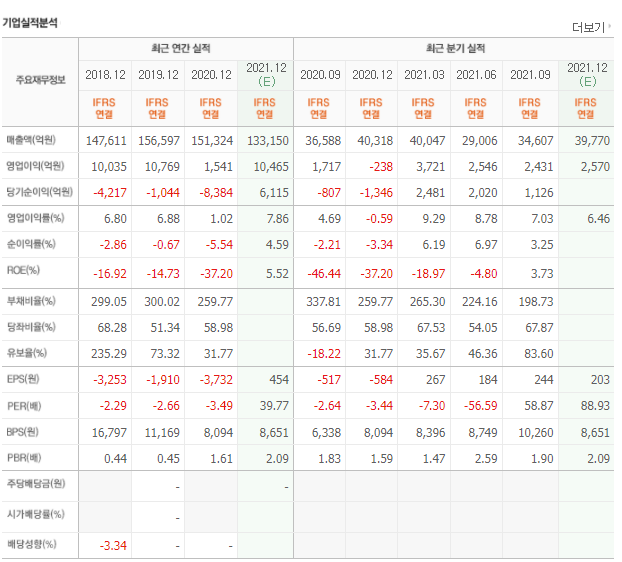This screenshot has height=562, width=622.
Task: Click the 36,588 quarterly sales value
Action: click(323, 140)
